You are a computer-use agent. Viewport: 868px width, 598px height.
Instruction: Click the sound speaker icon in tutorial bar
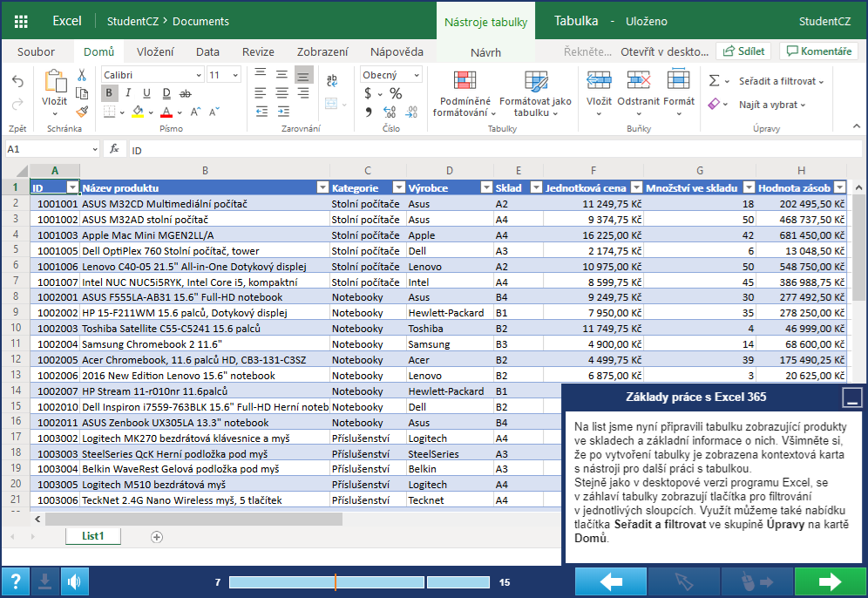click(x=74, y=581)
